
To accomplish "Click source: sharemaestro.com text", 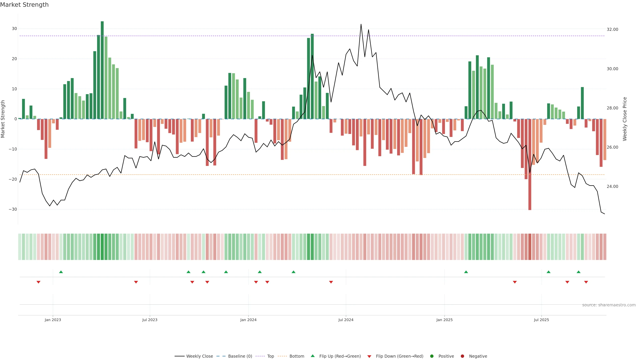I will click(x=609, y=305).
